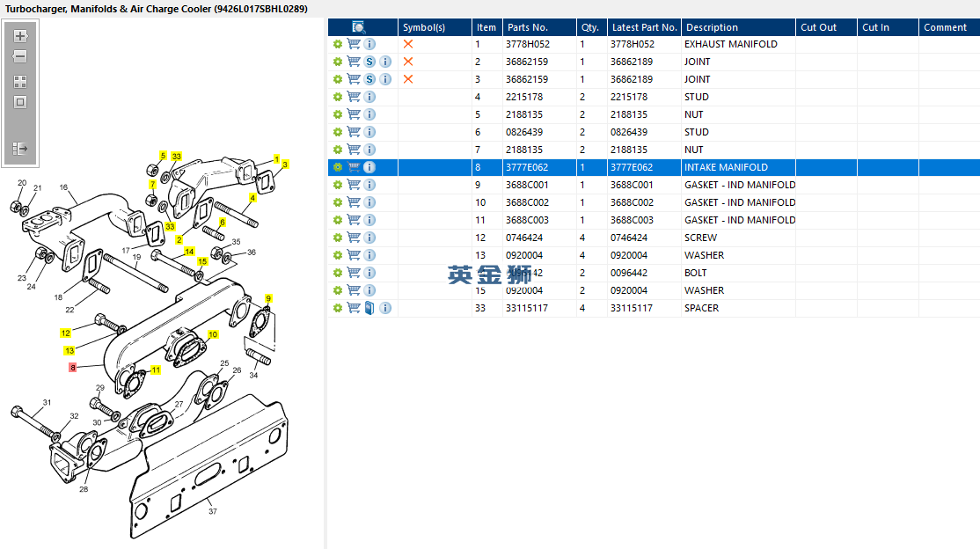The image size is (980, 549).
Task: Click the gear icon for item 15 WASHER
Action: (x=338, y=290)
